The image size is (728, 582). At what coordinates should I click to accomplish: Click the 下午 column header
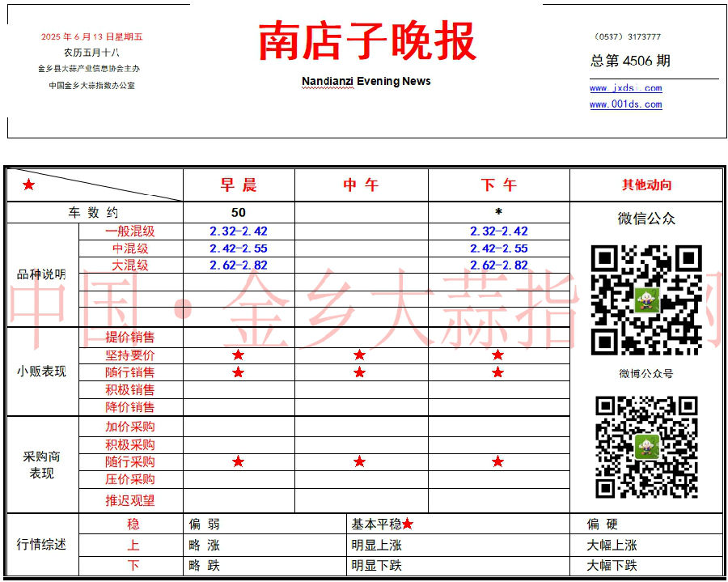(498, 185)
